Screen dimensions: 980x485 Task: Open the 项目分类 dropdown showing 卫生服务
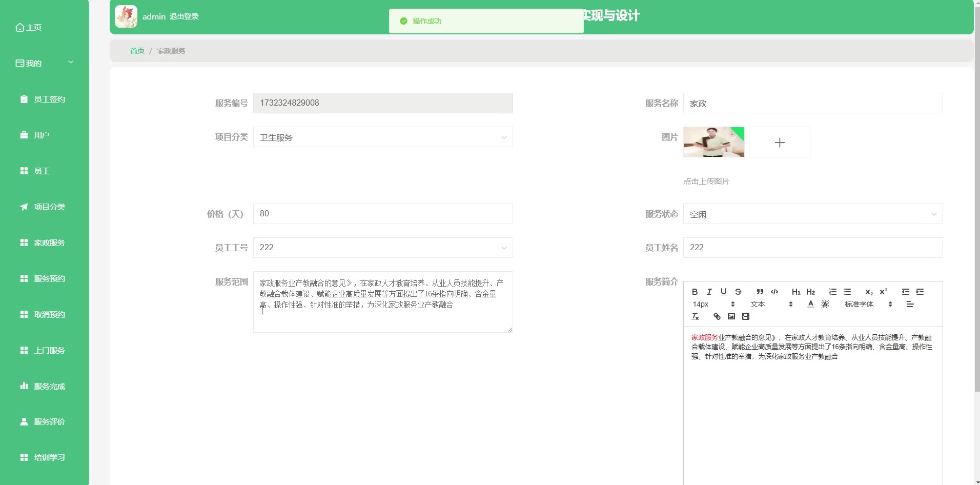pos(382,137)
